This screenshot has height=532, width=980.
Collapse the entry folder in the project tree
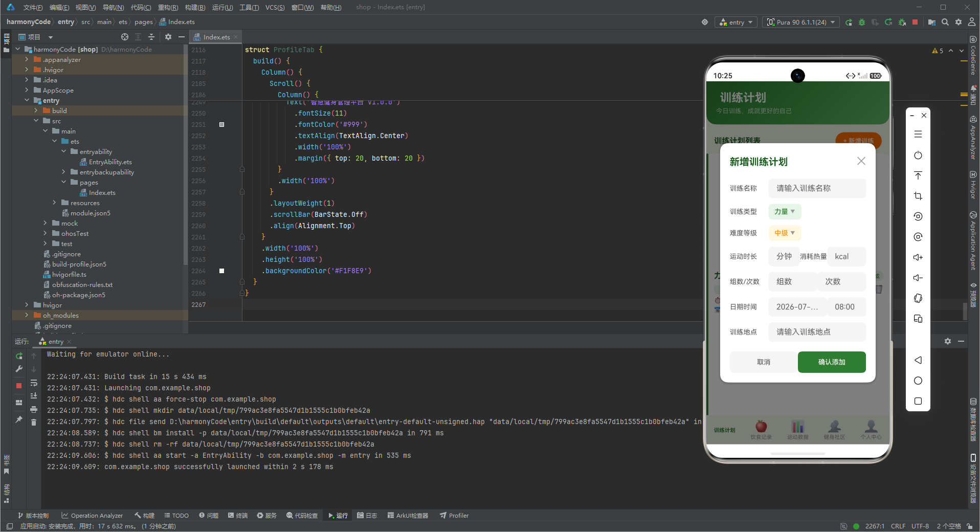click(27, 100)
